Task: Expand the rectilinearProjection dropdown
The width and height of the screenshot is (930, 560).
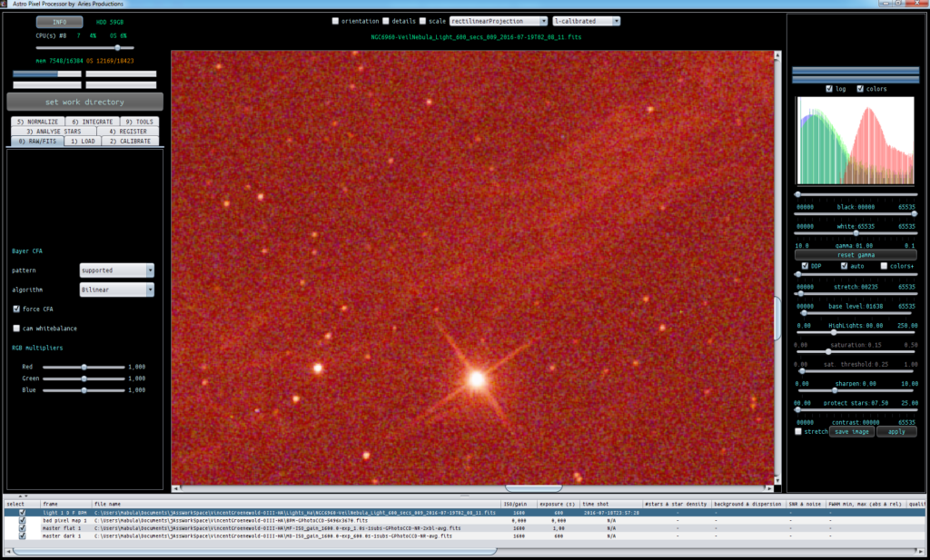Action: pyautogui.click(x=499, y=21)
